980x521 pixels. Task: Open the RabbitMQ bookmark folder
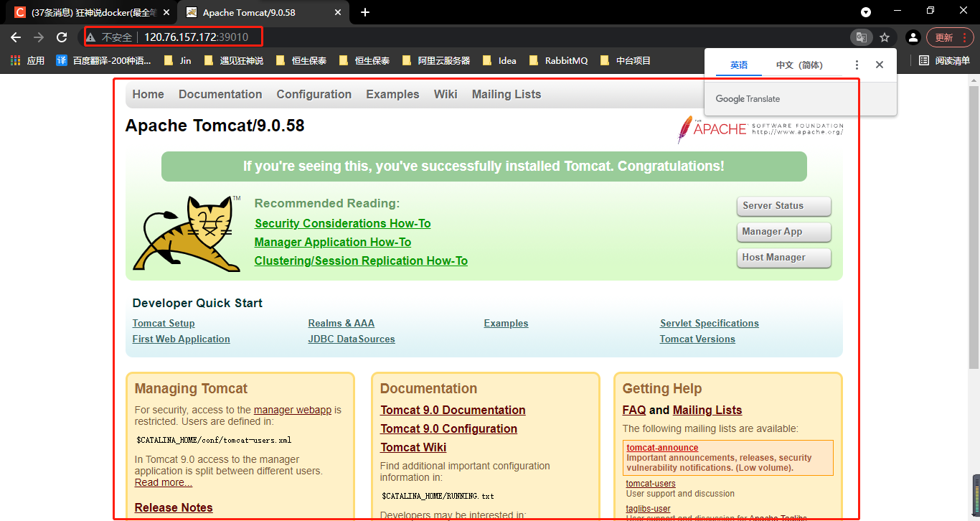tap(558, 61)
